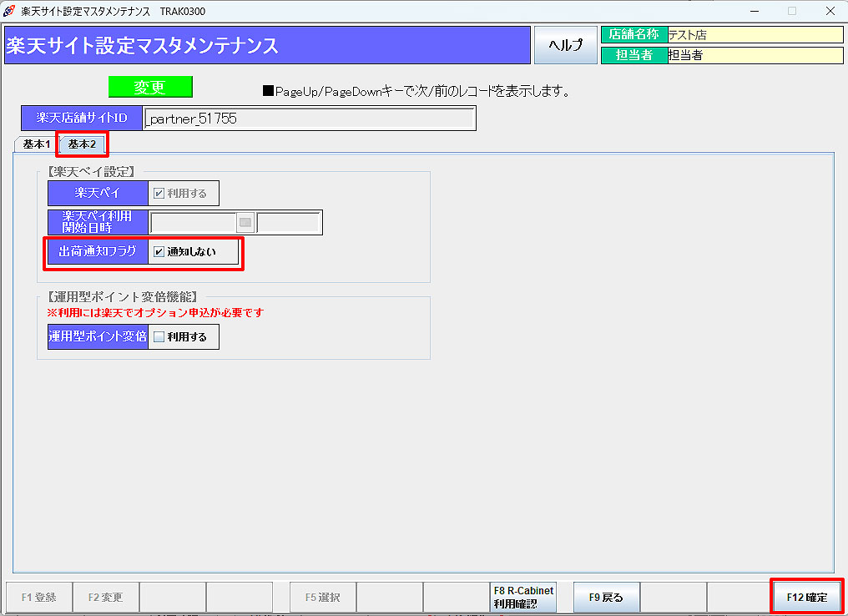Click the 【運用型ポイント変倍機能】 group heading

(123, 296)
